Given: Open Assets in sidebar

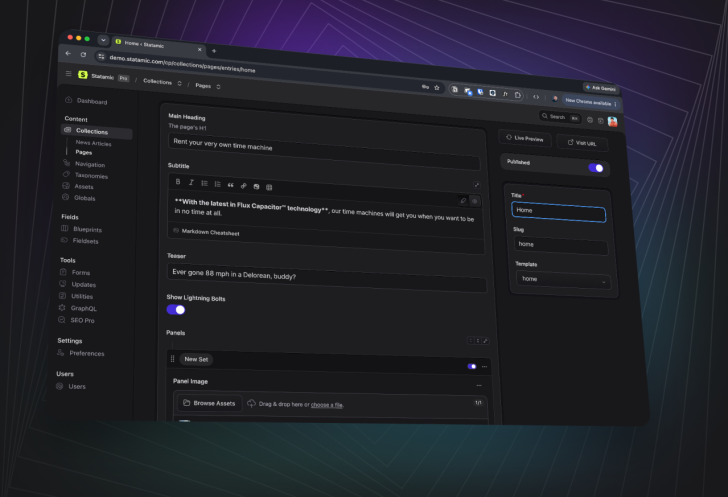Looking at the screenshot, I should (78, 186).
